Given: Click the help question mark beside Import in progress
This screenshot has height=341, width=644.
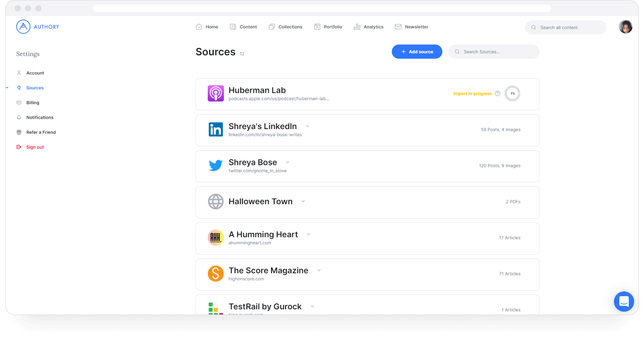Looking at the screenshot, I should (498, 93).
